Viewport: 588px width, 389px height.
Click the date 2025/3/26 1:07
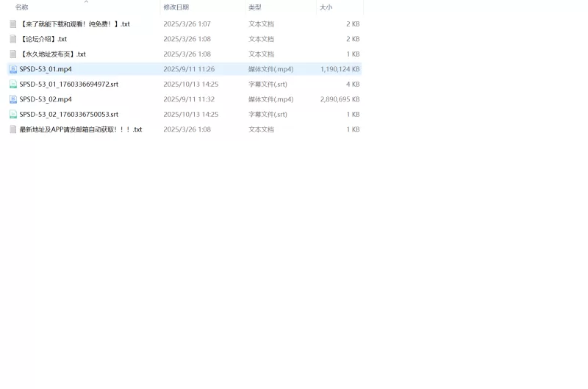pos(187,24)
